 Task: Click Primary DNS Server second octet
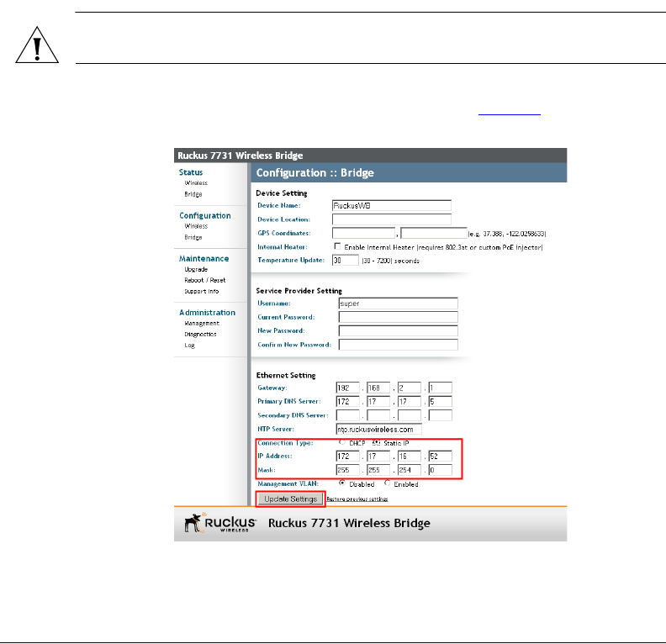(378, 402)
